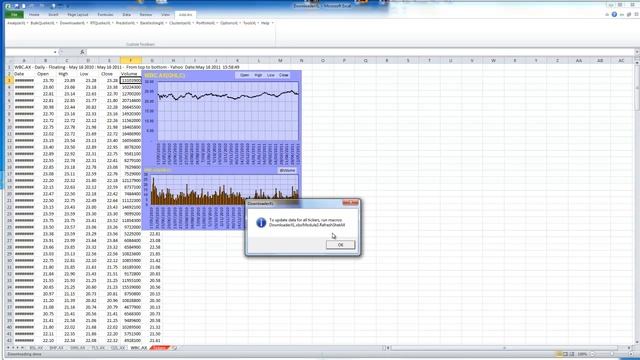Expand the PredictorXL add-in menu
Screen dimensions: 640x360
[x=126, y=23]
